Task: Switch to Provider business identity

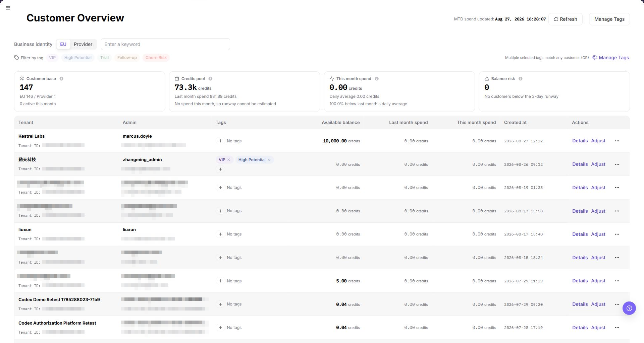Action: click(83, 44)
